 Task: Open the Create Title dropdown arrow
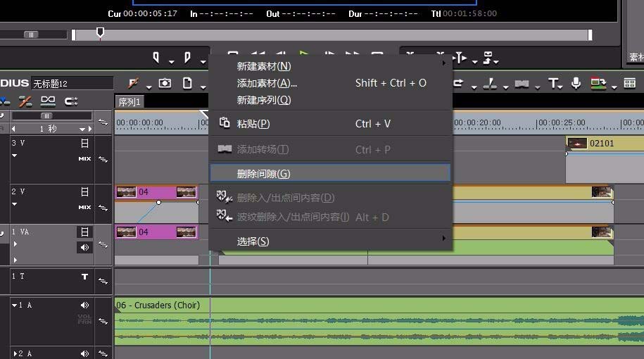point(561,87)
